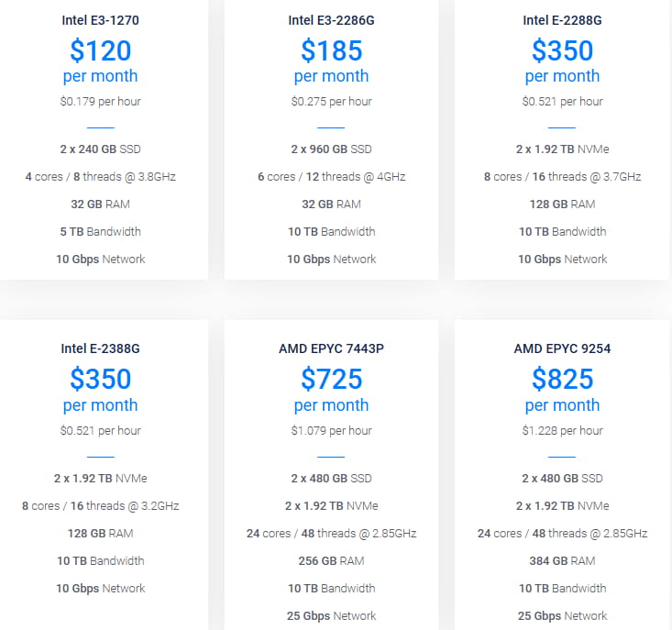
Task: Open the AMD EPYC 9254 server heading
Action: [562, 348]
